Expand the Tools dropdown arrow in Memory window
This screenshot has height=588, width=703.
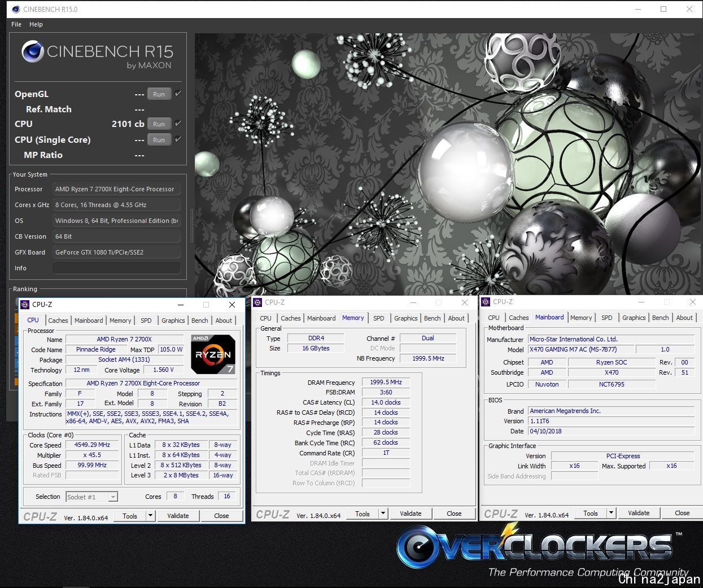(x=383, y=513)
